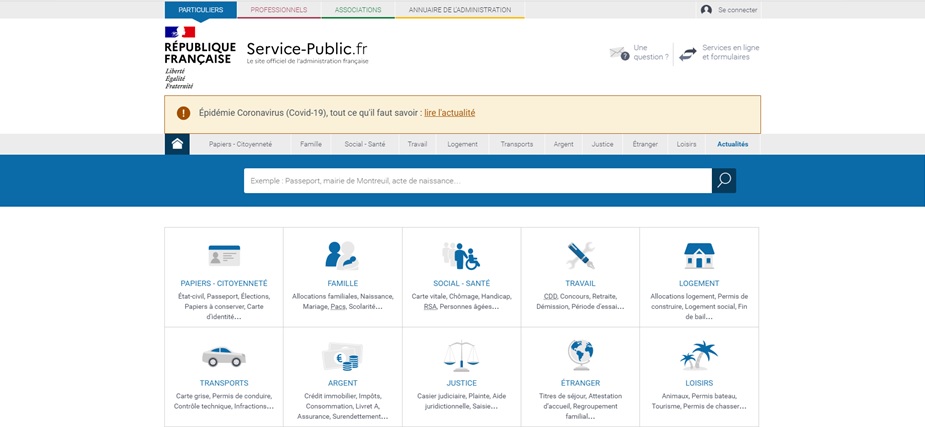Click inside the search input field
925x427 pixels.
click(x=477, y=181)
